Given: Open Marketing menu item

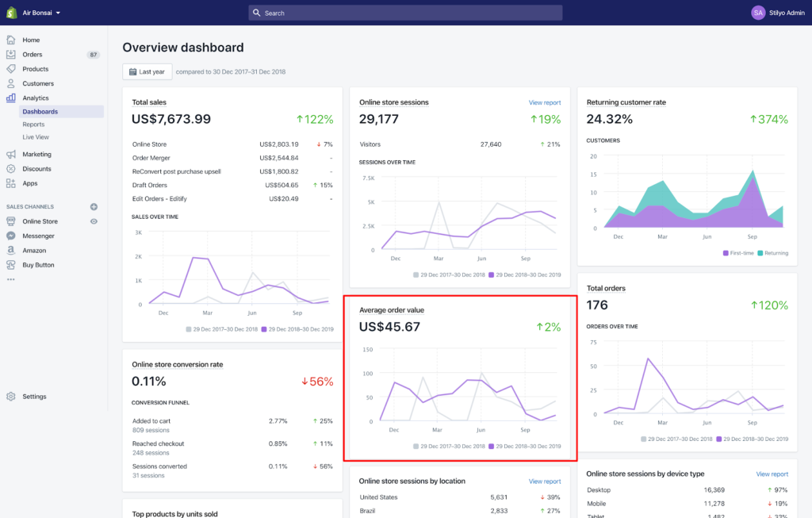Looking at the screenshot, I should click(36, 155).
